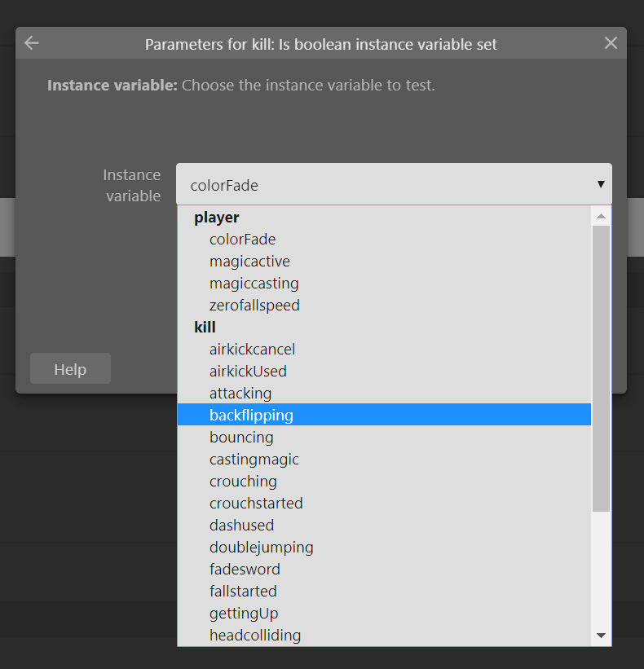Select backflipping from the list
Screen dimensions: 644x669
tap(384, 415)
